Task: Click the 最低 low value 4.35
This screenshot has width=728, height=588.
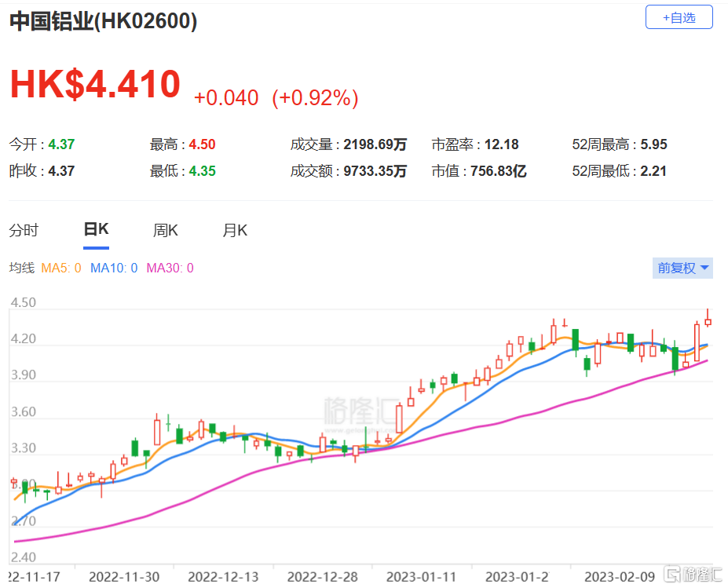Action: tap(202, 171)
